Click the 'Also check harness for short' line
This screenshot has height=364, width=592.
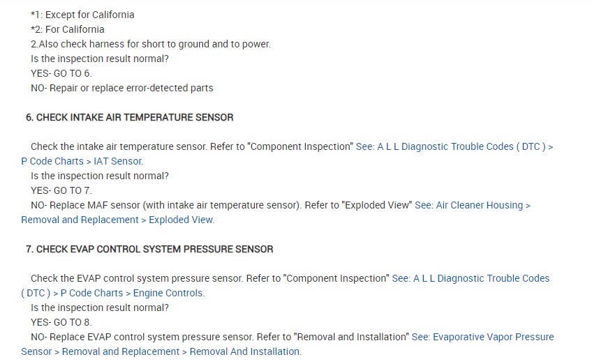point(150,44)
